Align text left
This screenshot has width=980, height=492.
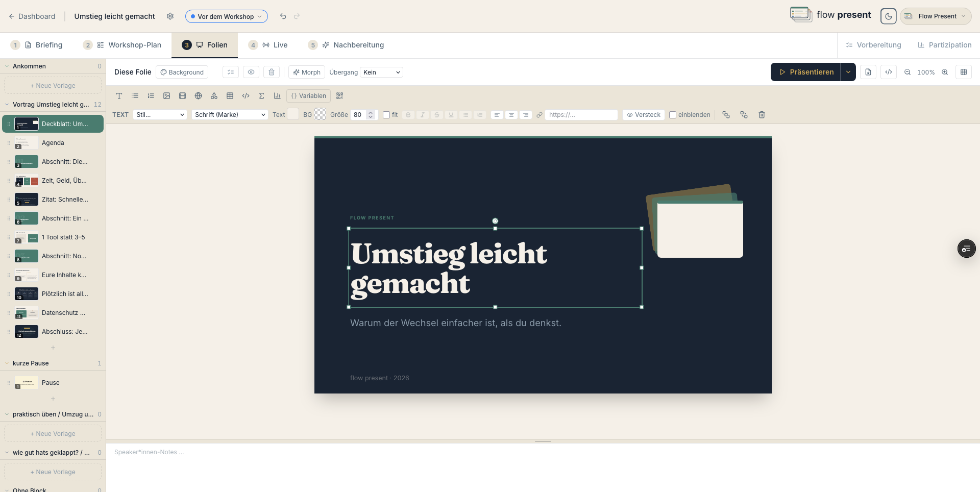(497, 115)
